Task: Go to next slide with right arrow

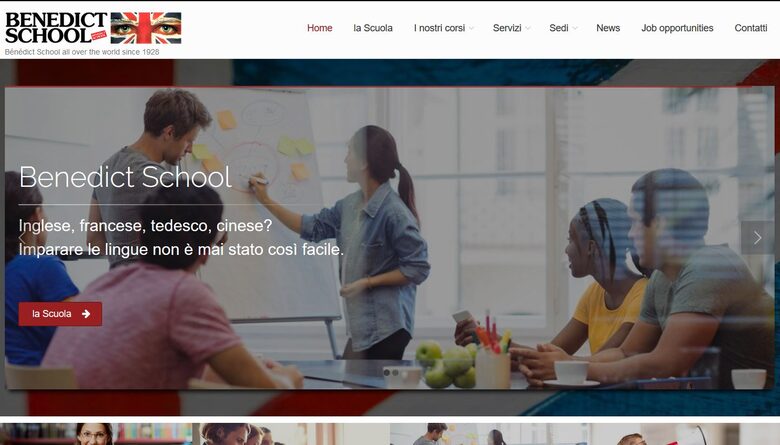Action: point(757,238)
